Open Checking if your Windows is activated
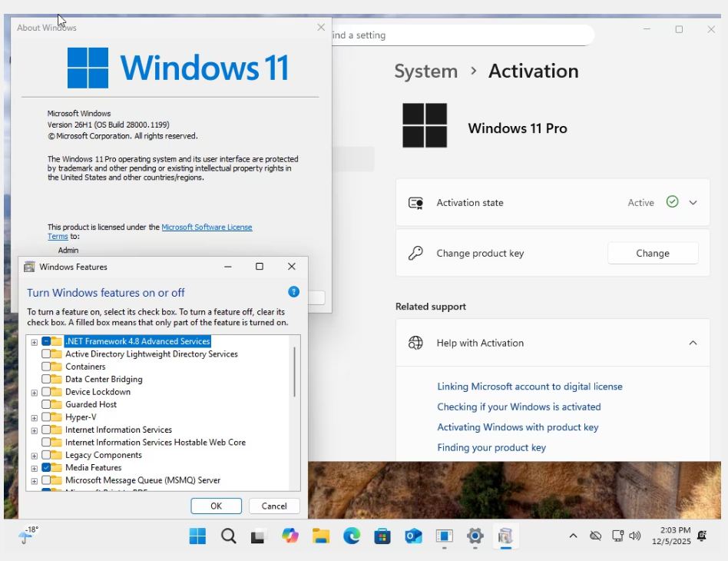728x561 pixels. 519,407
